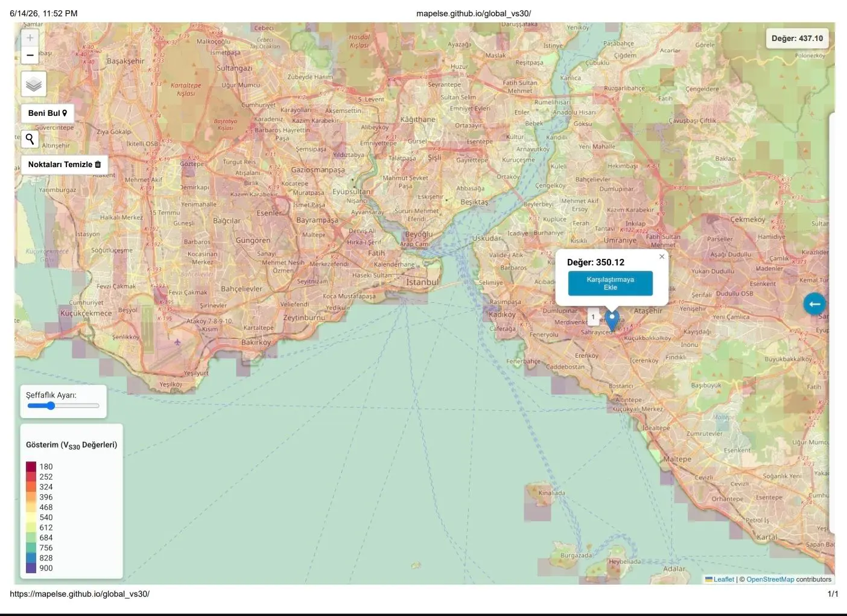Click the Bahçelievler label near Şirinevler
Viewport: 847px width, 616px height.
pos(242,288)
